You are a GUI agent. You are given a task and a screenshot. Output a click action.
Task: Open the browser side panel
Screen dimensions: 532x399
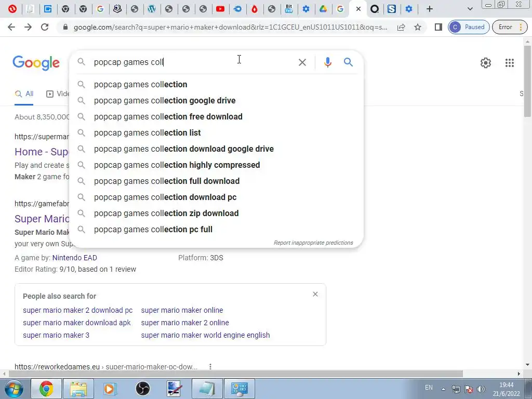pos(438,27)
